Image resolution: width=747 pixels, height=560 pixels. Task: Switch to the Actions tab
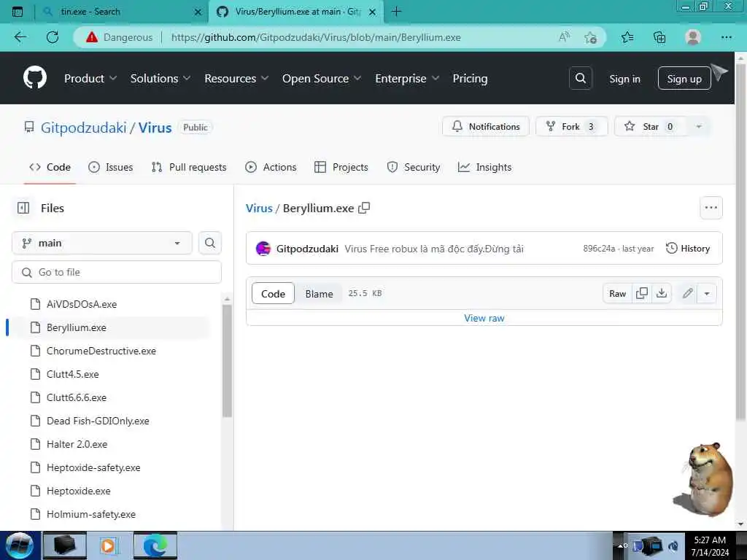click(x=271, y=167)
